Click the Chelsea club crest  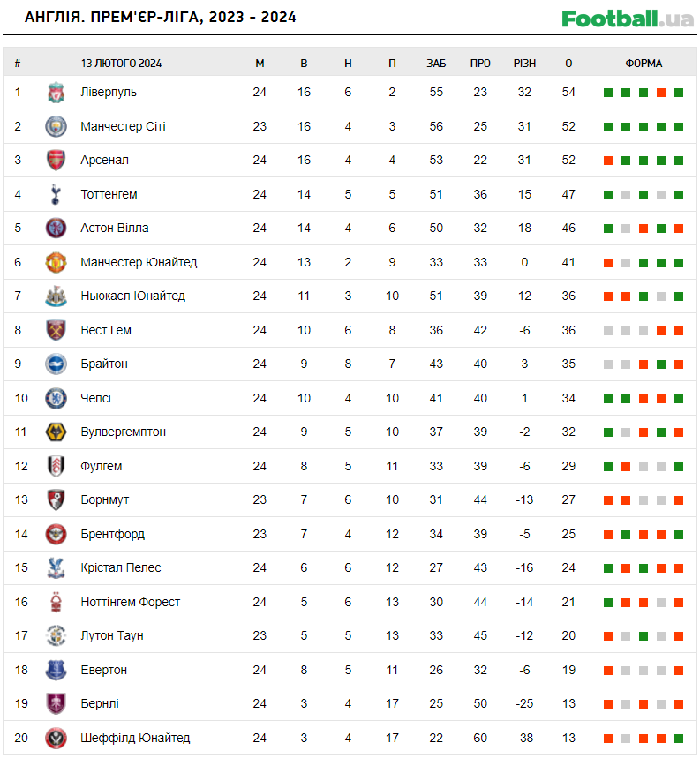(56, 398)
